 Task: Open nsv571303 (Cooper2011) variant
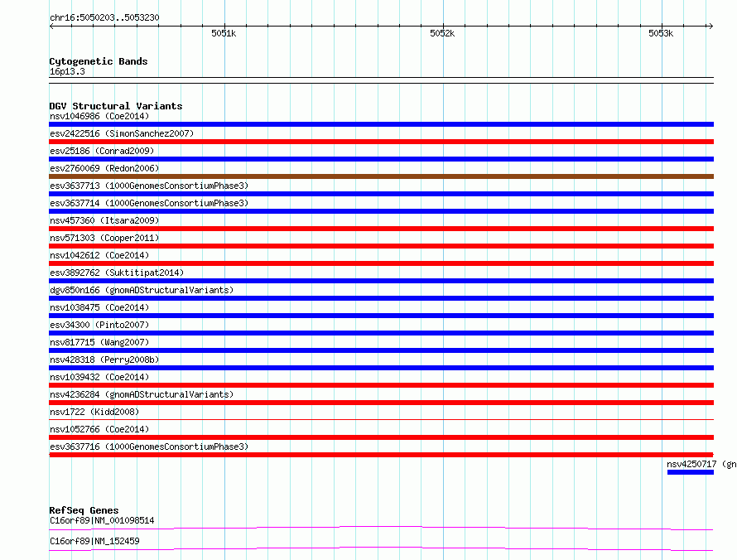pos(104,238)
